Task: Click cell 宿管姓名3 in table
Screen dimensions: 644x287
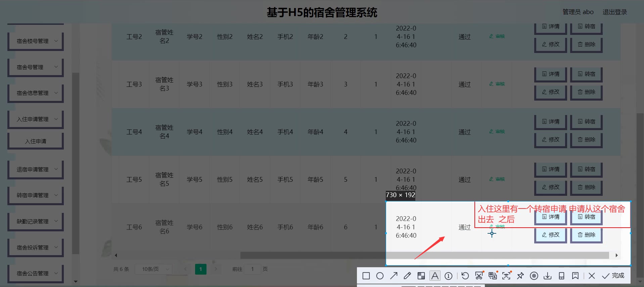Action: [164, 84]
